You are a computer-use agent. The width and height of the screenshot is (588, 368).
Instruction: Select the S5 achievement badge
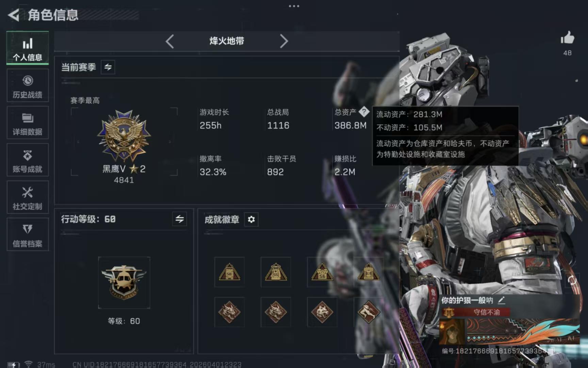click(276, 272)
